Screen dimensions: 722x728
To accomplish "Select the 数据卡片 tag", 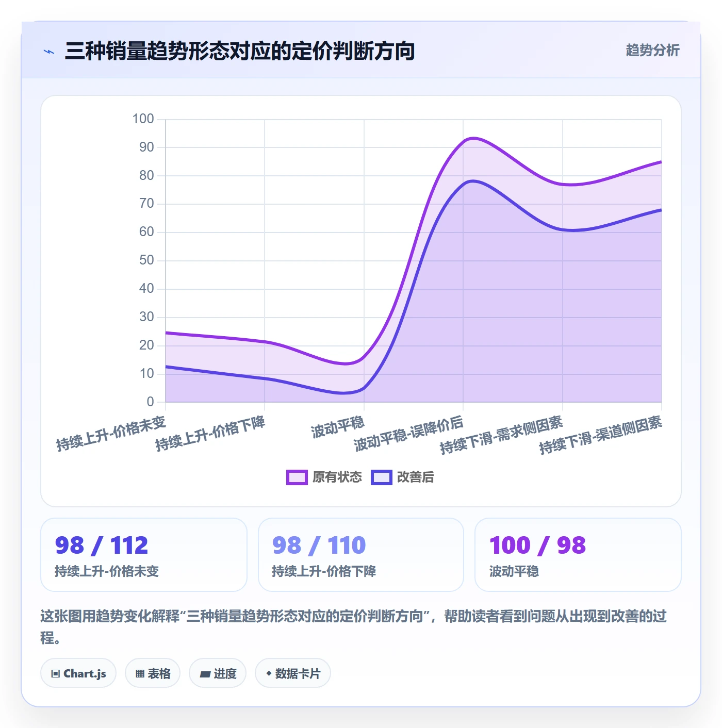I will (293, 673).
